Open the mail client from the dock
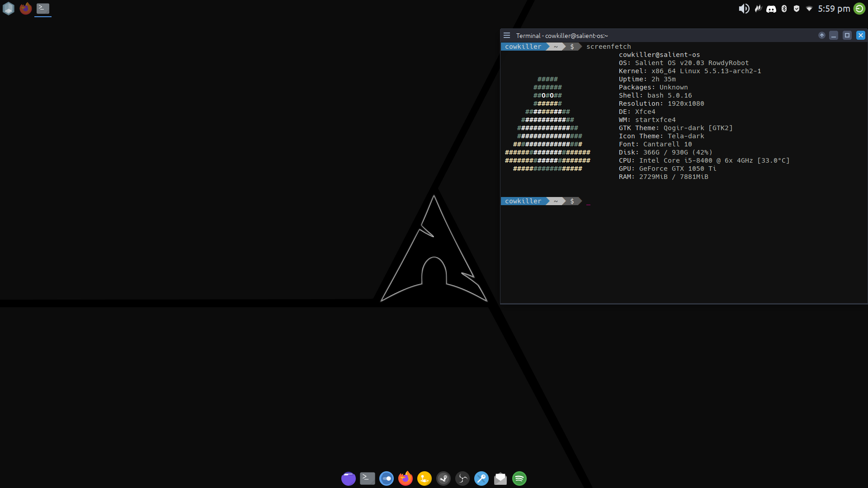 pos(500,479)
